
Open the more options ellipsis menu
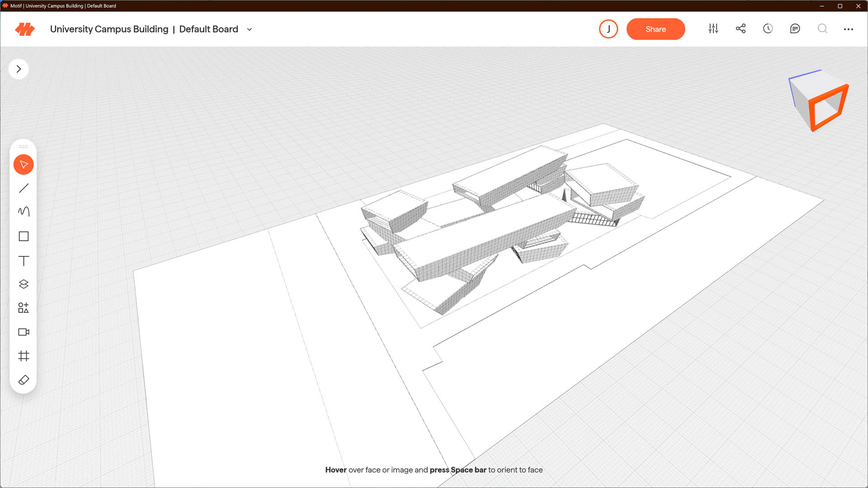(848, 29)
